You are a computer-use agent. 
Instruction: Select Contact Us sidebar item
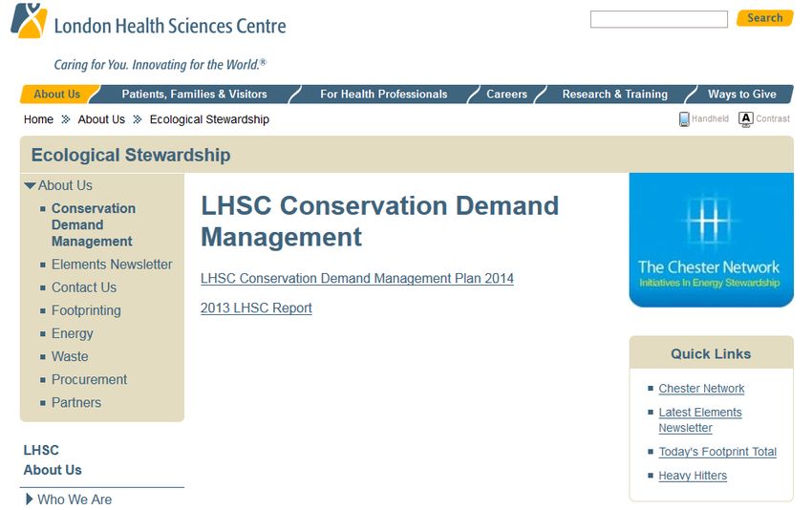(x=84, y=287)
